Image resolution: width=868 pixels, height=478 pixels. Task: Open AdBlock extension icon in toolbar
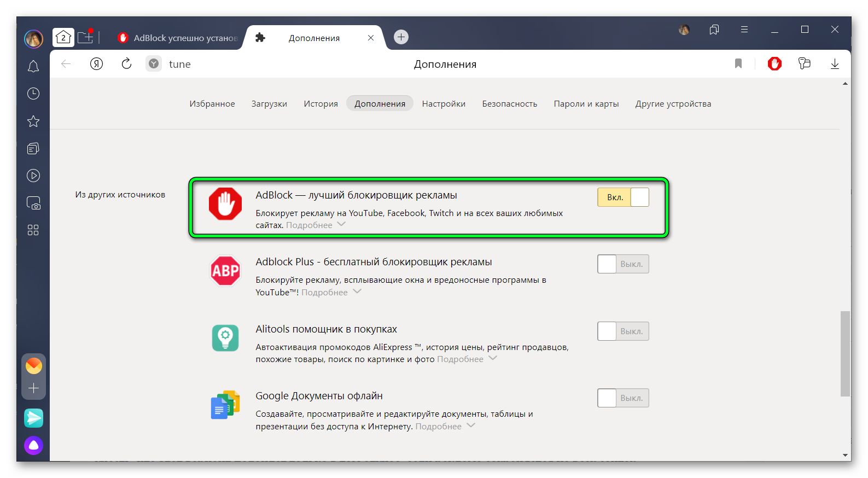click(x=774, y=64)
